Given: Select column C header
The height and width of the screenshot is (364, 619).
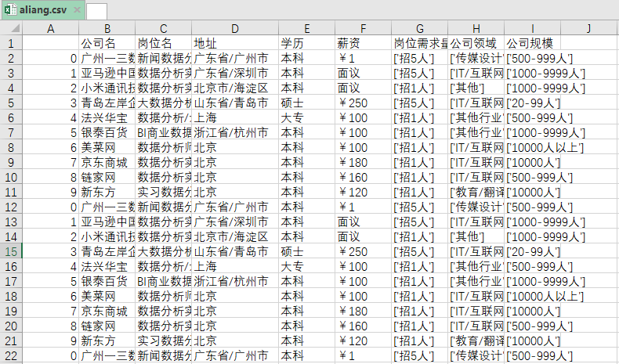Looking at the screenshot, I should [x=164, y=28].
